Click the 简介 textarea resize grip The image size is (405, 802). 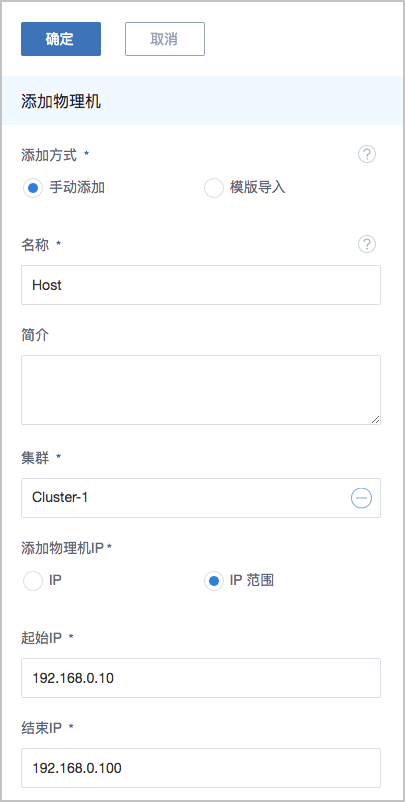tap(375, 419)
